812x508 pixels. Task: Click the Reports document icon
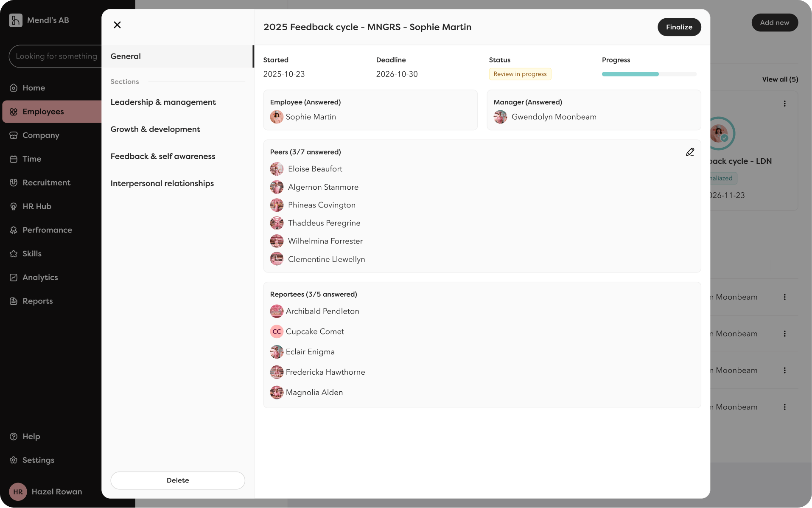click(x=14, y=301)
